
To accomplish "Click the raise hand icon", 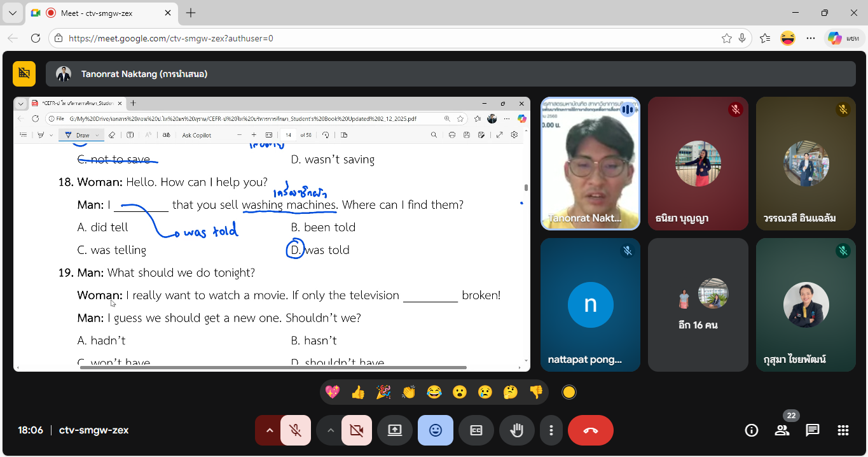I will [516, 430].
